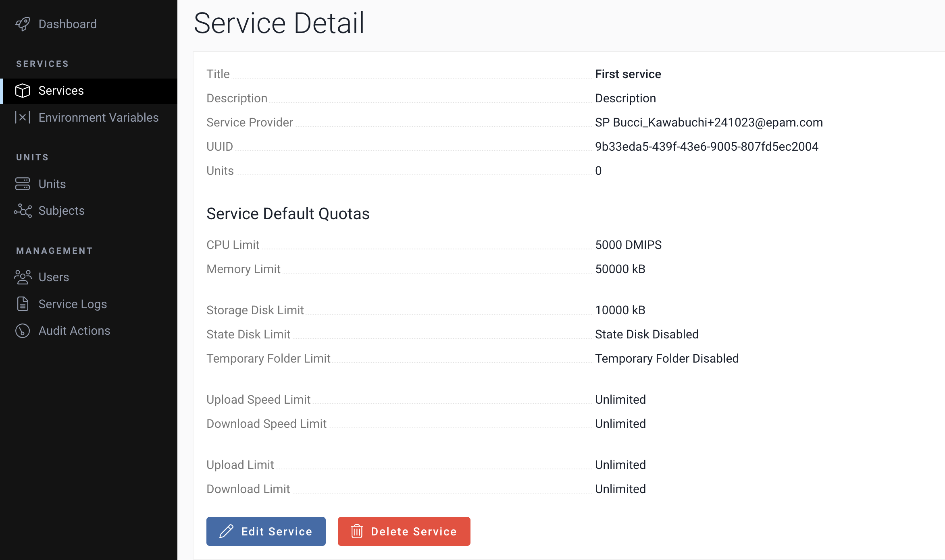Click the Subjects network icon
The image size is (945, 560).
pyautogui.click(x=23, y=211)
